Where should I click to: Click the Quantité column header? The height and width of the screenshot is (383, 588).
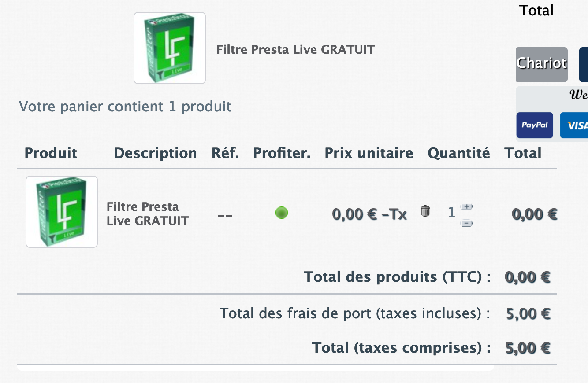click(458, 153)
